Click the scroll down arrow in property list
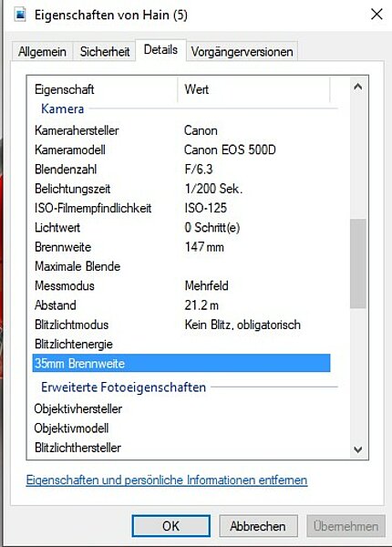Viewport: 392px width, 547px height. coord(358,449)
